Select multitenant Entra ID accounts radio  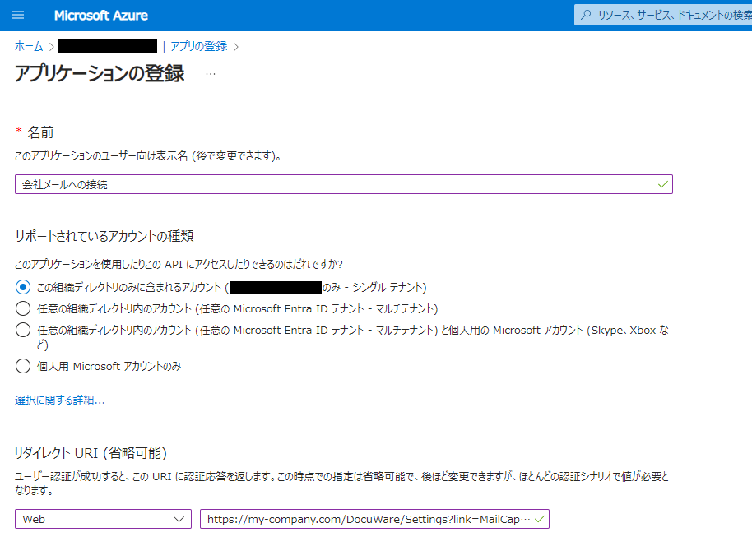click(23, 308)
